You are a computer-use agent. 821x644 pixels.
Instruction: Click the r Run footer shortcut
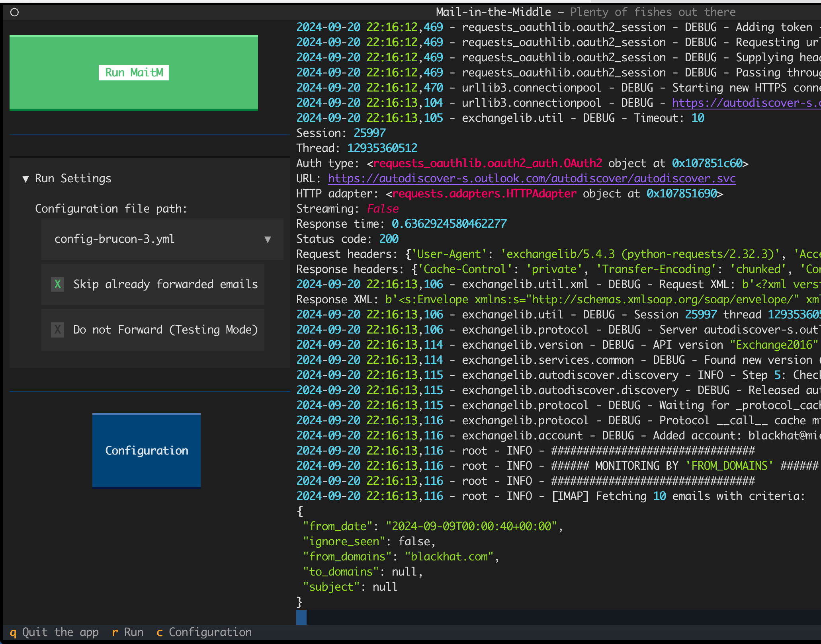[x=127, y=632]
